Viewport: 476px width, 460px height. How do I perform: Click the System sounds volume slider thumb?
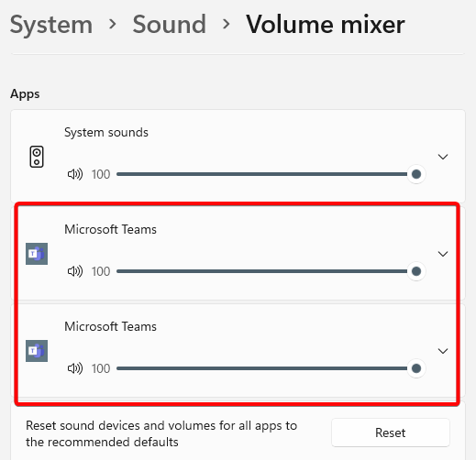click(x=416, y=174)
